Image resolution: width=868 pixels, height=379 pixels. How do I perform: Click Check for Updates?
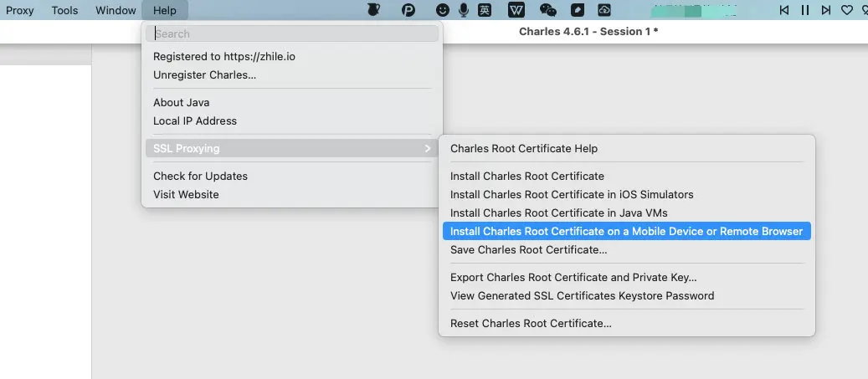point(200,176)
